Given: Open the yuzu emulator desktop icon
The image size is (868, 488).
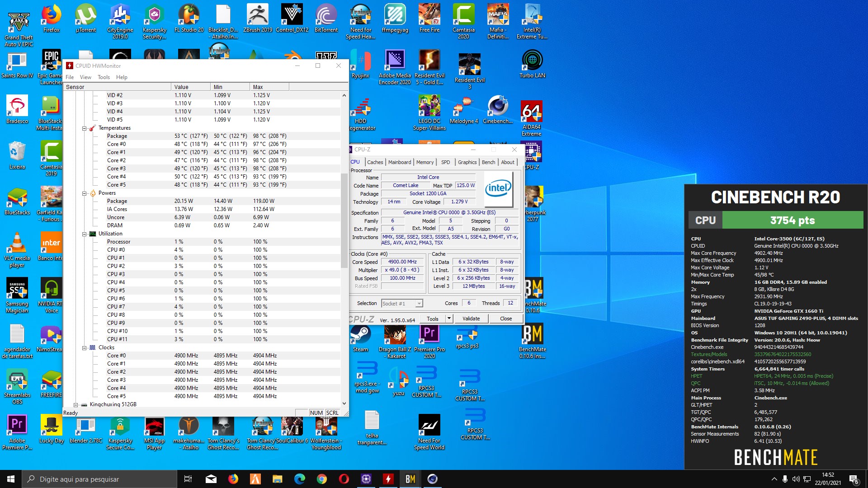Looking at the screenshot, I should pyautogui.click(x=398, y=382).
